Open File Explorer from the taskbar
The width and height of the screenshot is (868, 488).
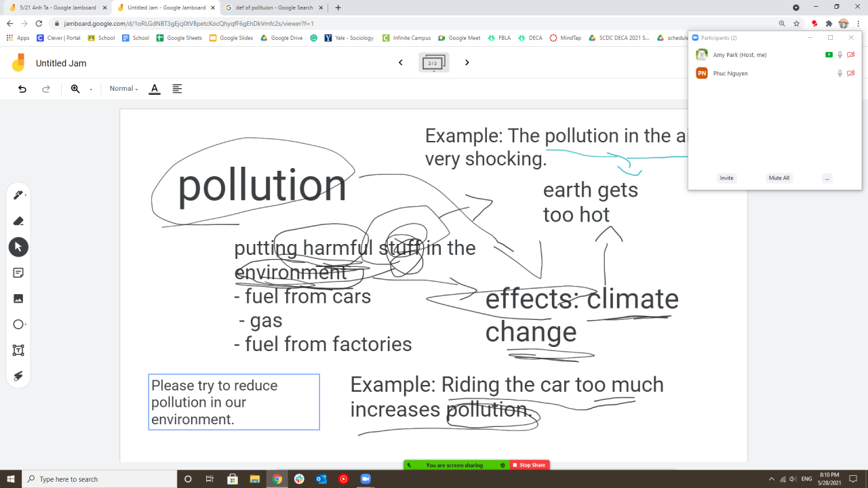pyautogui.click(x=254, y=479)
